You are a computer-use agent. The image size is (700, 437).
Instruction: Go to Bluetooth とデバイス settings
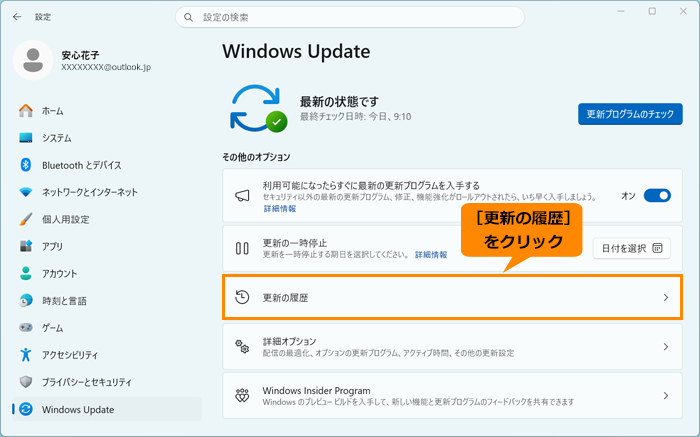coord(82,165)
